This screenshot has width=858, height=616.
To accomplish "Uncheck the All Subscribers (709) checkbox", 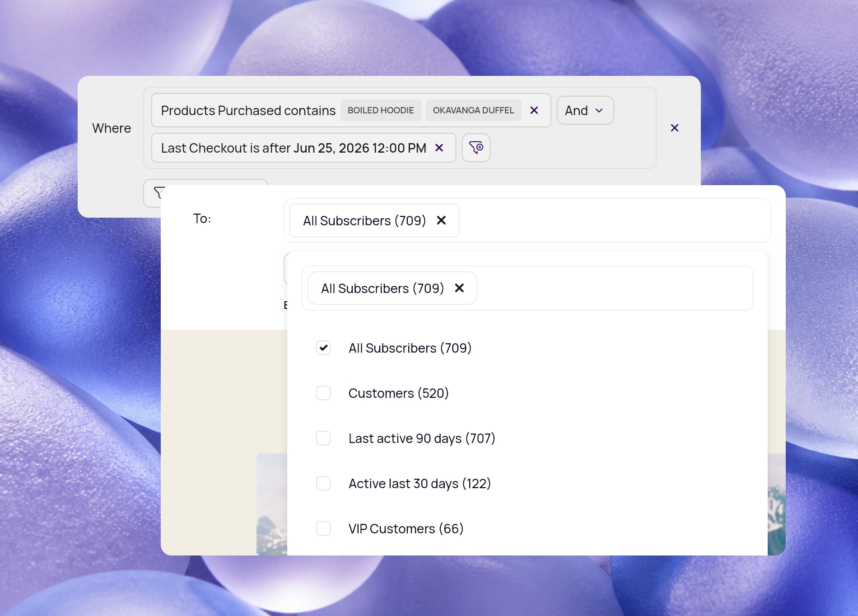I will [323, 348].
